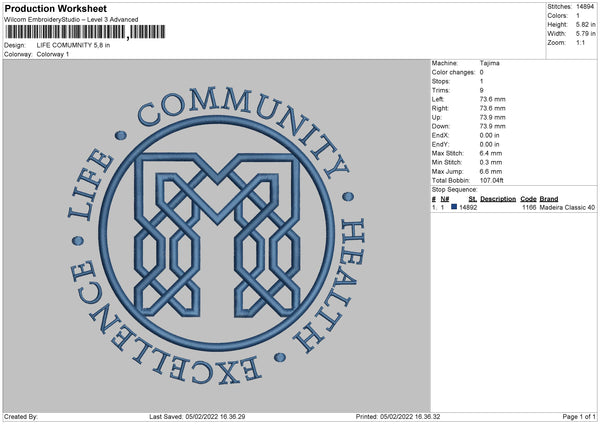Click the Trims value 9
Screen dimensions: 600x424
pyautogui.click(x=481, y=90)
